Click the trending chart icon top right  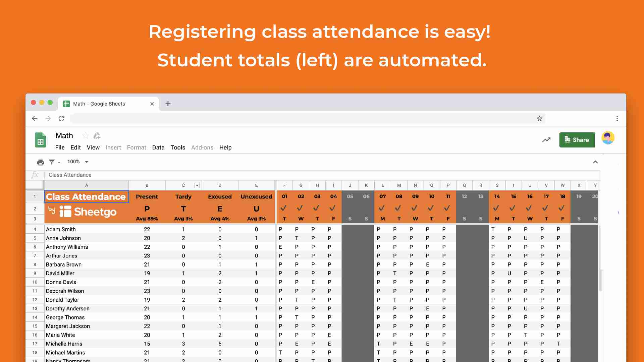click(547, 139)
